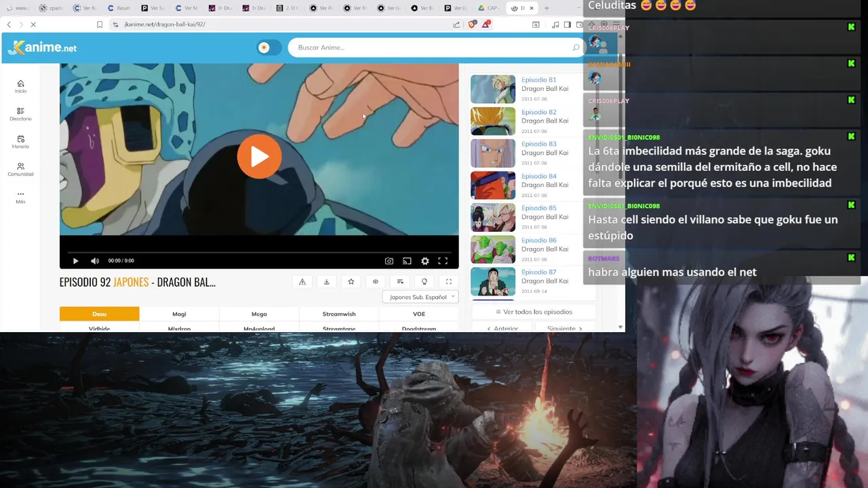Play the video with the big orange button
This screenshot has width=868, height=488.
pos(259,157)
